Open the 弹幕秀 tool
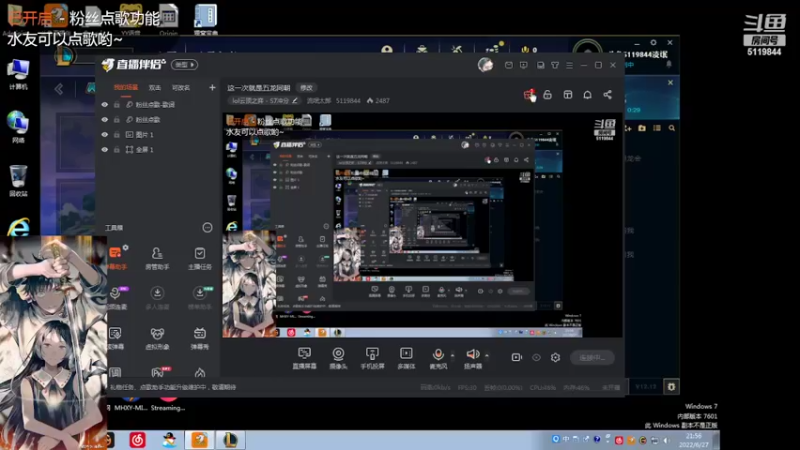This screenshot has height=450, width=800. (199, 338)
